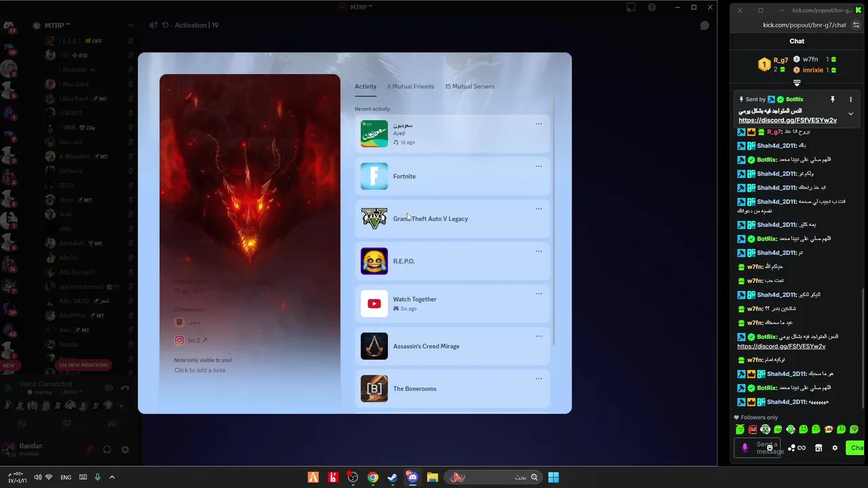The height and width of the screenshot is (488, 868).
Task: Click the infinity icon in Kick chat
Action: click(x=802, y=448)
